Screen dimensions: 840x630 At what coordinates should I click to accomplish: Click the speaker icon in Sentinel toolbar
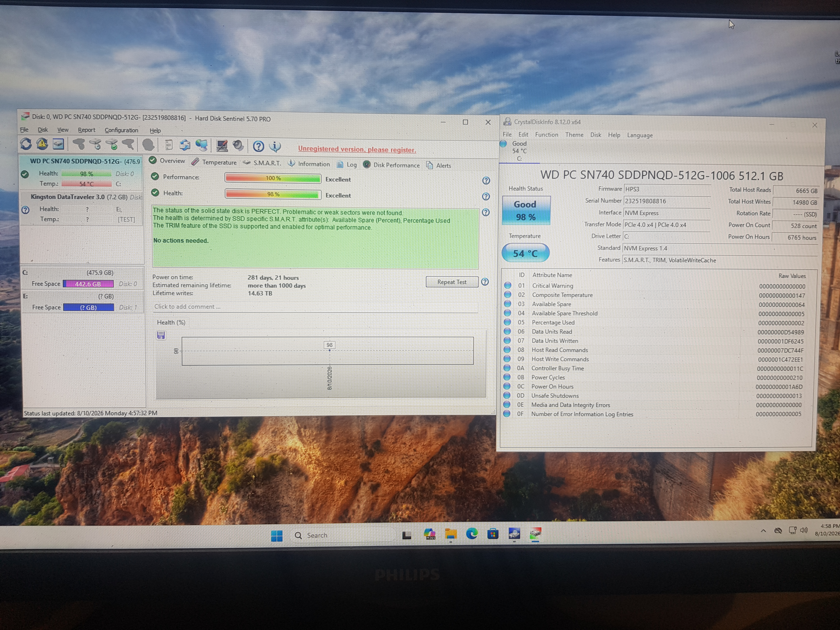[238, 145]
